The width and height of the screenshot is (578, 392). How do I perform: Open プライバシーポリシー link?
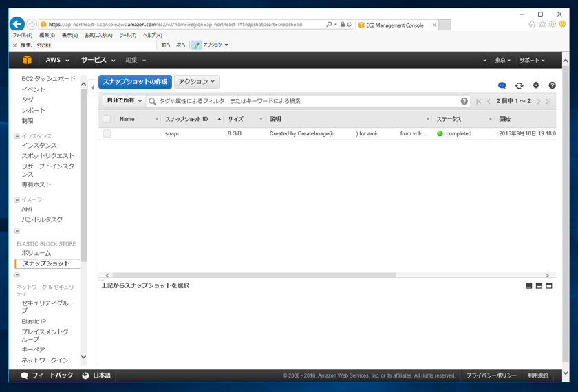[x=491, y=375]
